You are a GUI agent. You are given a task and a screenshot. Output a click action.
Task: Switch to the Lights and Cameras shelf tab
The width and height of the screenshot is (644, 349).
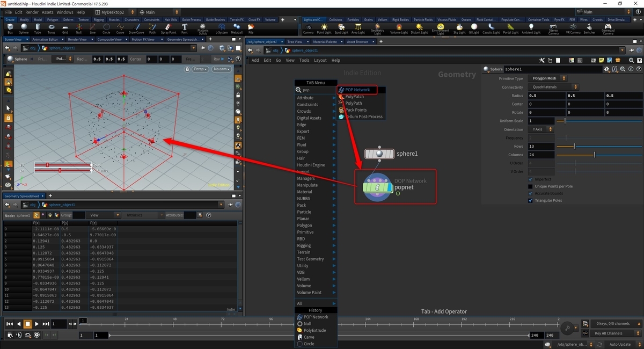tap(314, 20)
